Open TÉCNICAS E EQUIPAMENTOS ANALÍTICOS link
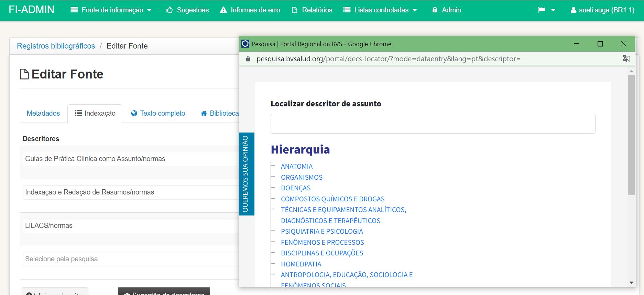 pos(343,215)
